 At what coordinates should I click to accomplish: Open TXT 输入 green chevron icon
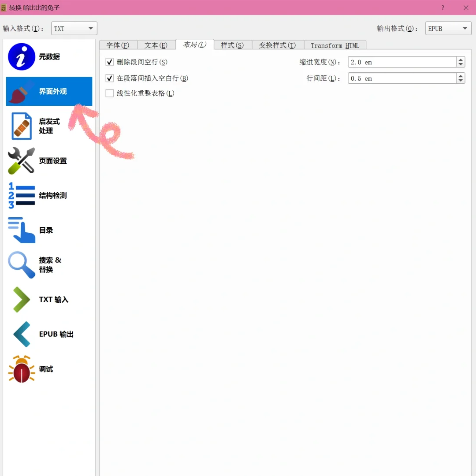[x=21, y=299]
